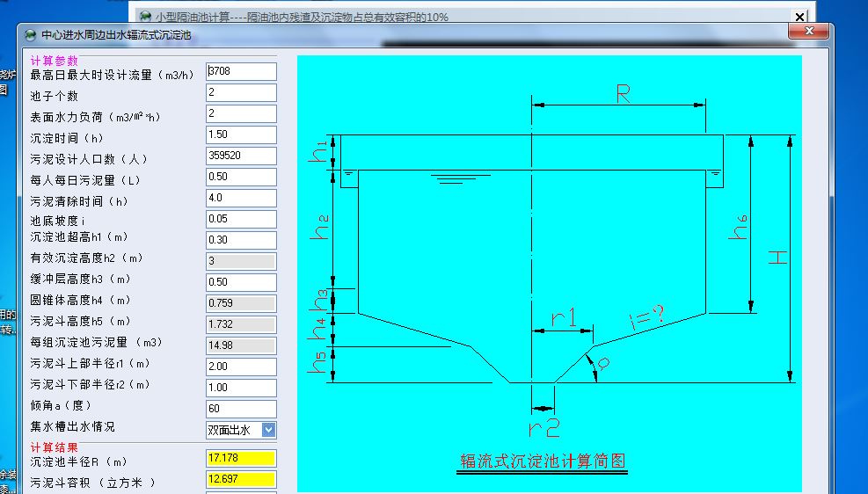Click the cone height h4 field showing 0.759
The width and height of the screenshot is (868, 494).
pyautogui.click(x=241, y=303)
